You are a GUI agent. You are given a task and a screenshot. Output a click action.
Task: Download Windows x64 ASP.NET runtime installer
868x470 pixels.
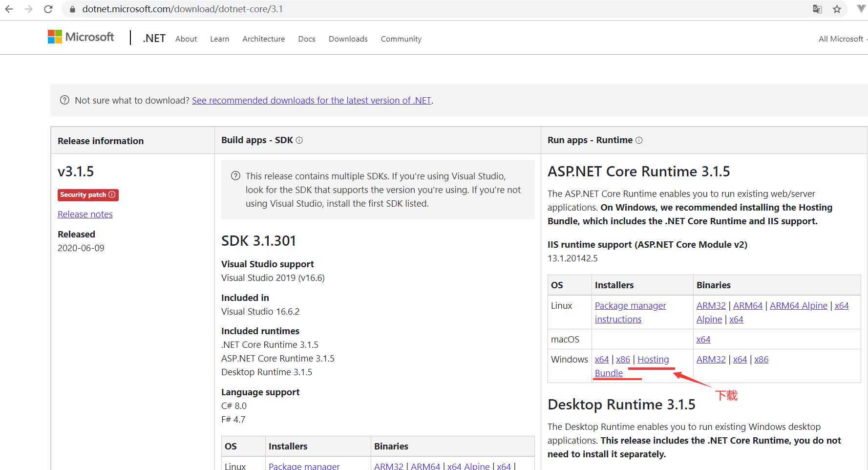tap(602, 359)
